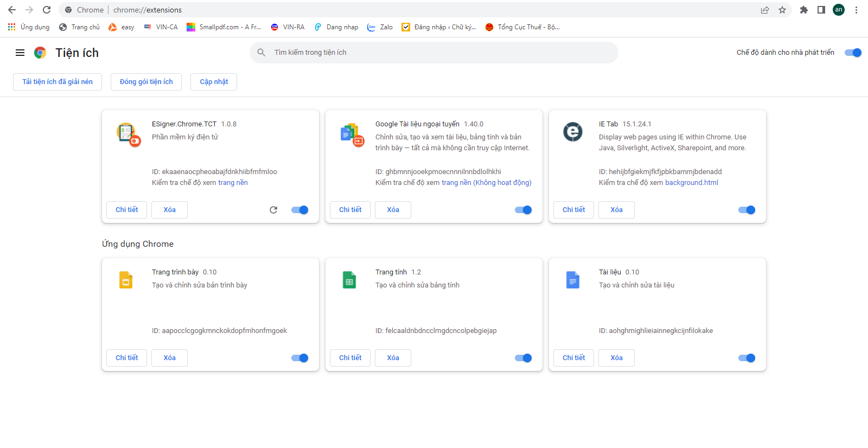
Task: Click the Cập nhật button
Action: (x=214, y=82)
